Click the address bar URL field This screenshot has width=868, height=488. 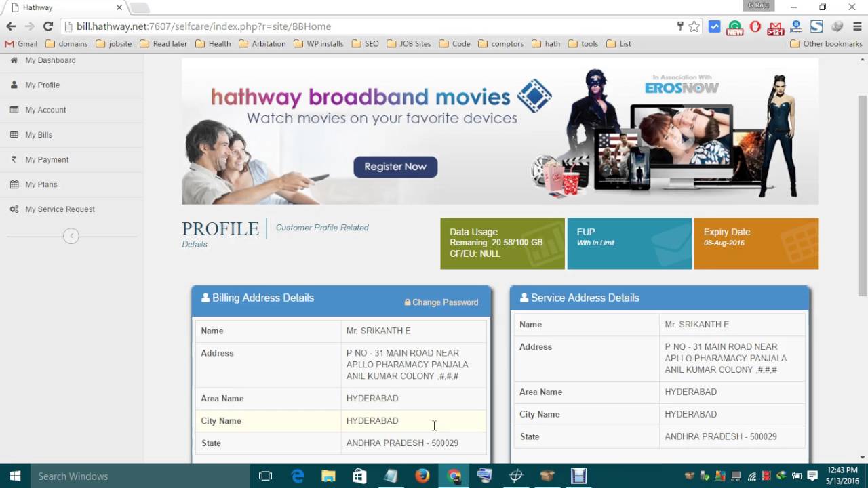373,26
